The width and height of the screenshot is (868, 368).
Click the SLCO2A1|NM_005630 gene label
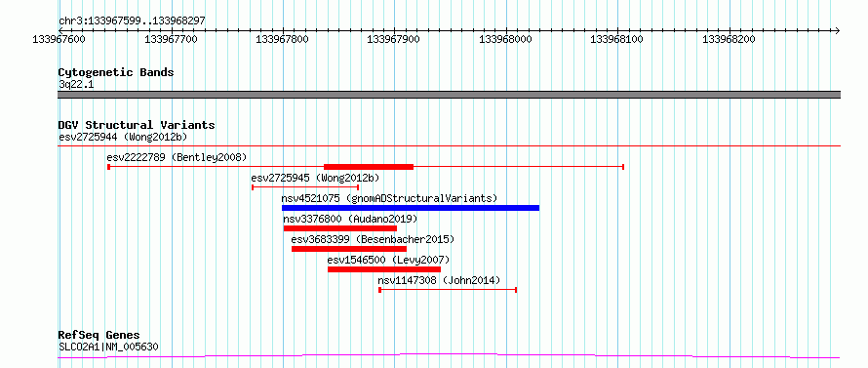click(108, 348)
